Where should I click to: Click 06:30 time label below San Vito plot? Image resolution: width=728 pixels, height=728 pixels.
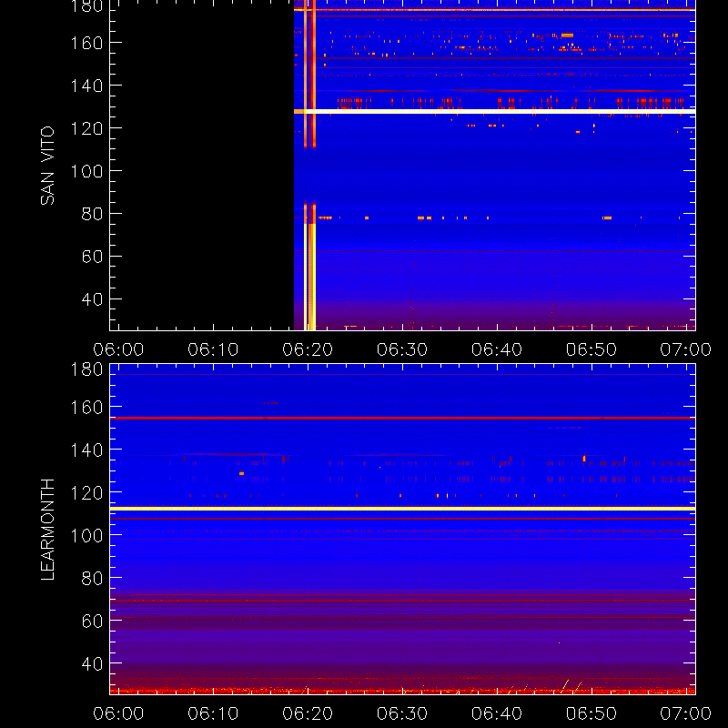click(402, 349)
